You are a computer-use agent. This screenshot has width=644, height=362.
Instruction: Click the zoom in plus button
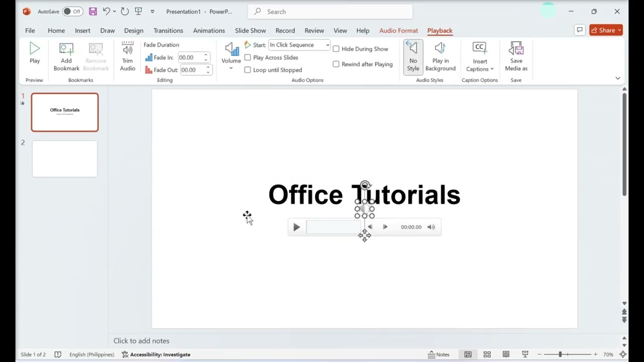[x=596, y=354]
